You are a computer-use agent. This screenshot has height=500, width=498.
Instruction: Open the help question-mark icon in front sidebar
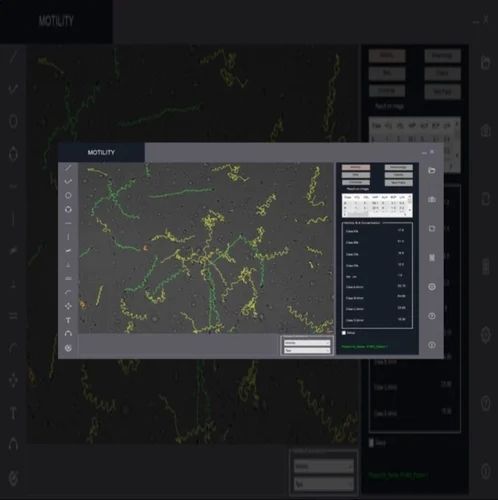[432, 316]
